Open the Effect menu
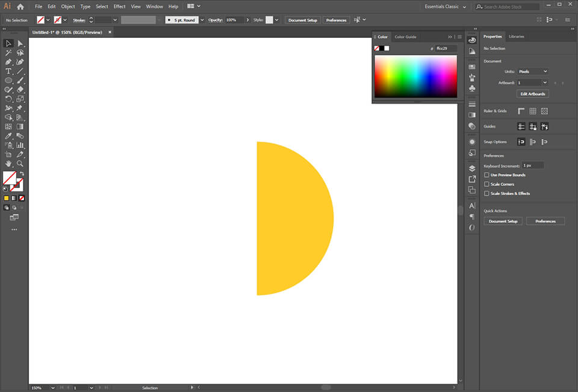This screenshot has height=392, width=578. click(119, 7)
